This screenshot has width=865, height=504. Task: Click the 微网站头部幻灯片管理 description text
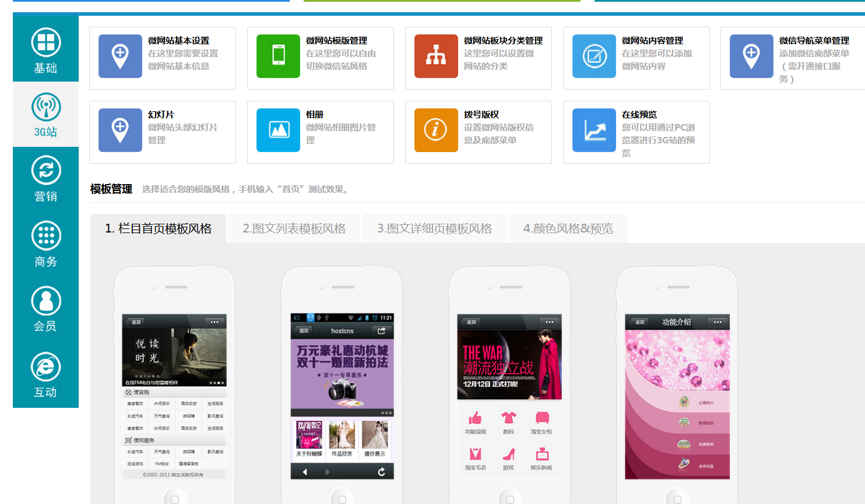(183, 134)
